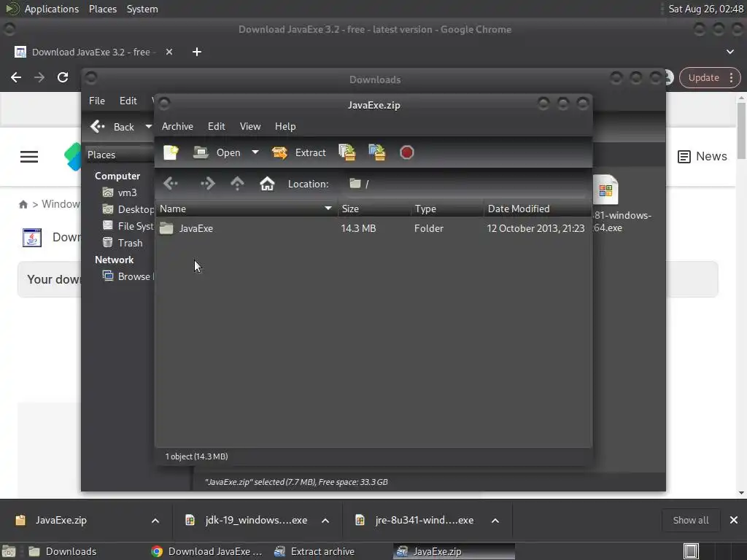
Task: Open the Chrome three-dot menu
Action: coord(732,77)
